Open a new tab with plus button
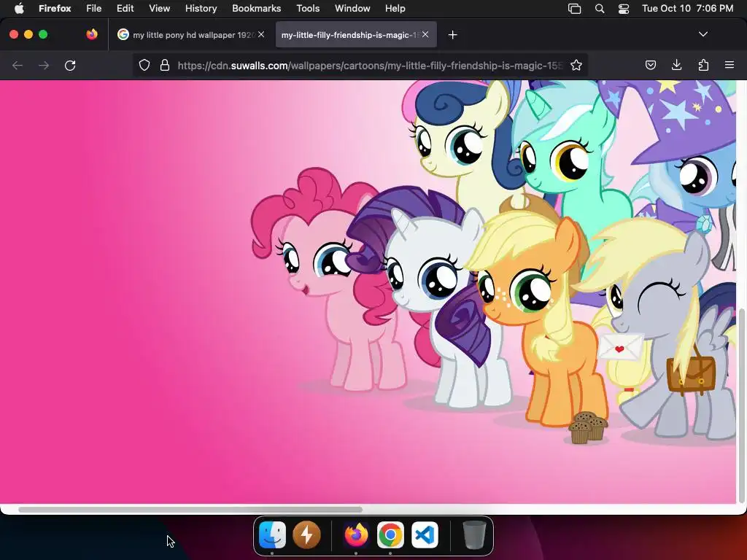The height and width of the screenshot is (560, 747). 452,35
